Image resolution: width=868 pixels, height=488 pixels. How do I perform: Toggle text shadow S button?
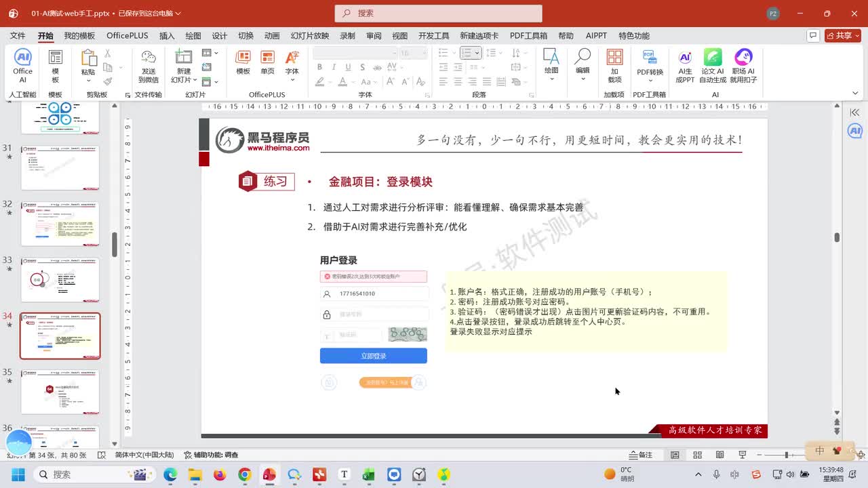click(x=363, y=67)
